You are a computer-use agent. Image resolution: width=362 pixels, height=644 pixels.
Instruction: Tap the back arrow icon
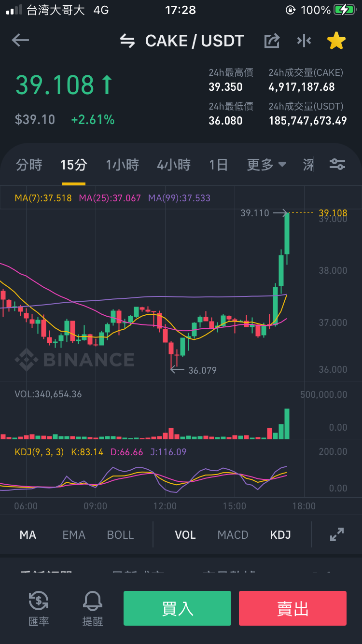tap(20, 40)
